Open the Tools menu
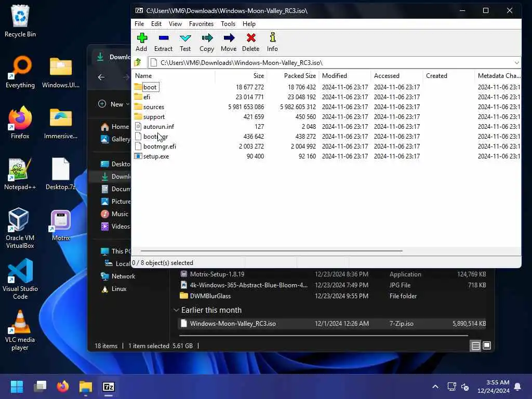 coord(228,24)
